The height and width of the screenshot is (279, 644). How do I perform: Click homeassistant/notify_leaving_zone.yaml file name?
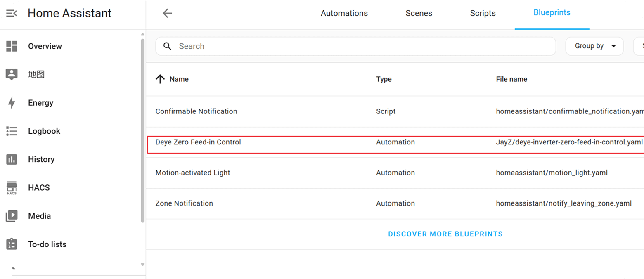[x=563, y=203]
